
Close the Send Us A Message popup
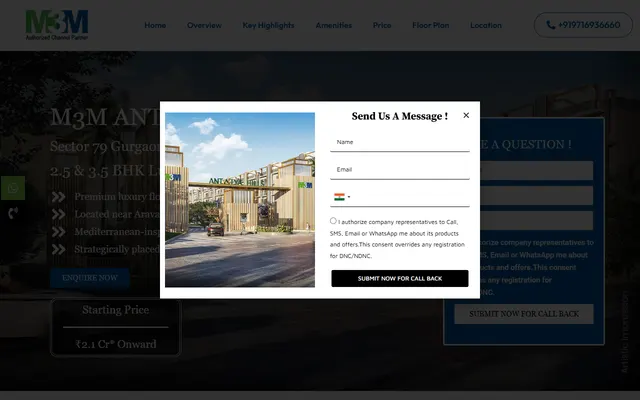[466, 116]
